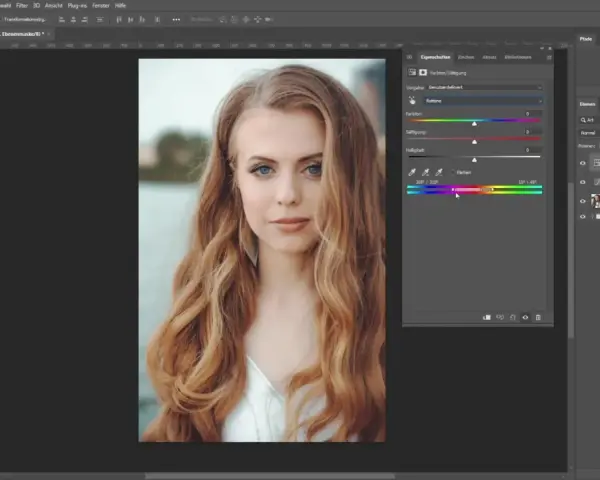
Task: Open the Vorgabe preset dropdown
Action: click(x=485, y=87)
